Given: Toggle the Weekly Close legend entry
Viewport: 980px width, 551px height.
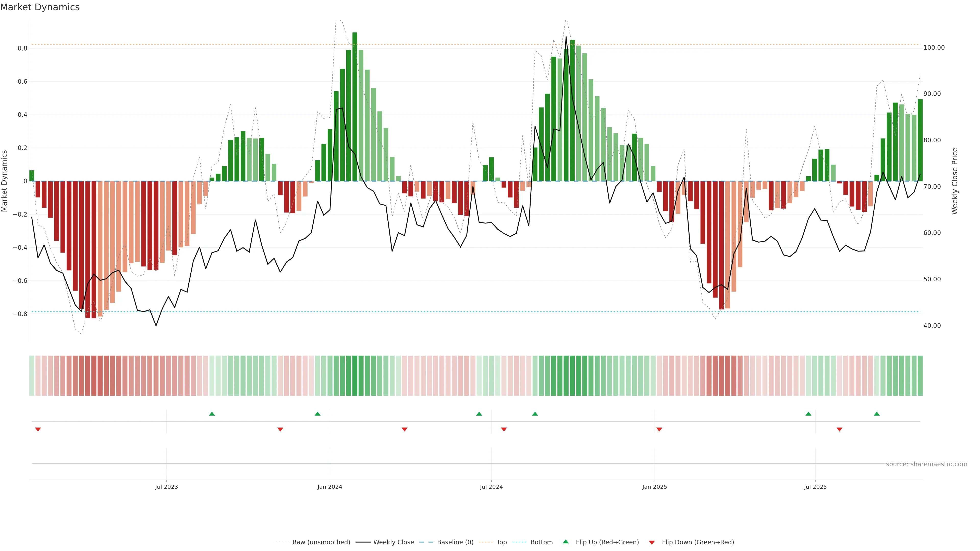Looking at the screenshot, I should 393,542.
